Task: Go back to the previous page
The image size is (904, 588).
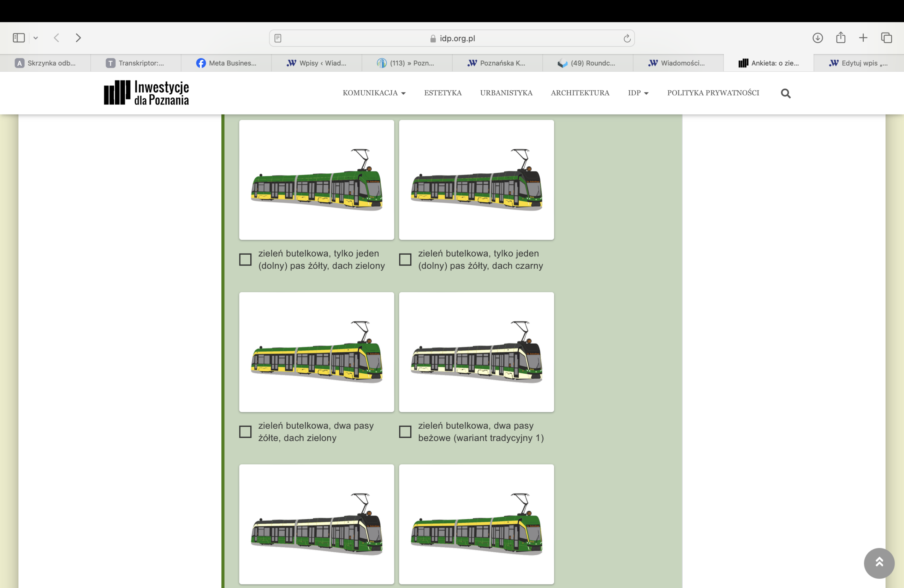Action: click(x=56, y=38)
